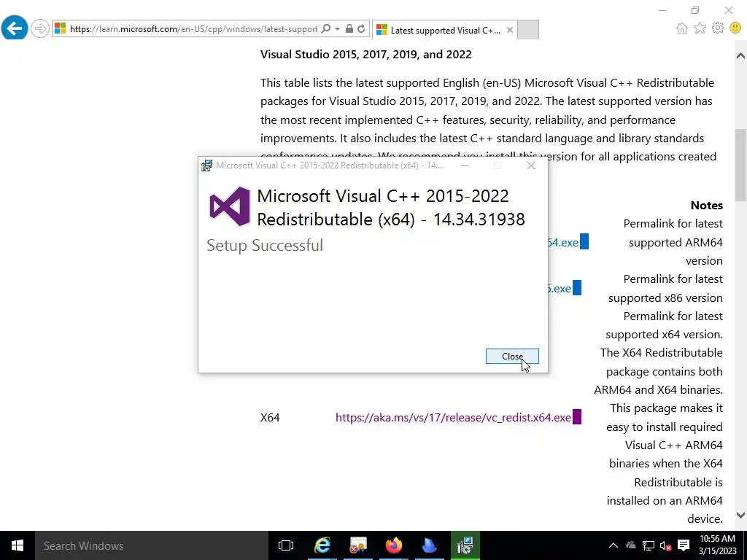Open Favorites with the star icon
Screen dimensions: 747x560
[700, 28]
